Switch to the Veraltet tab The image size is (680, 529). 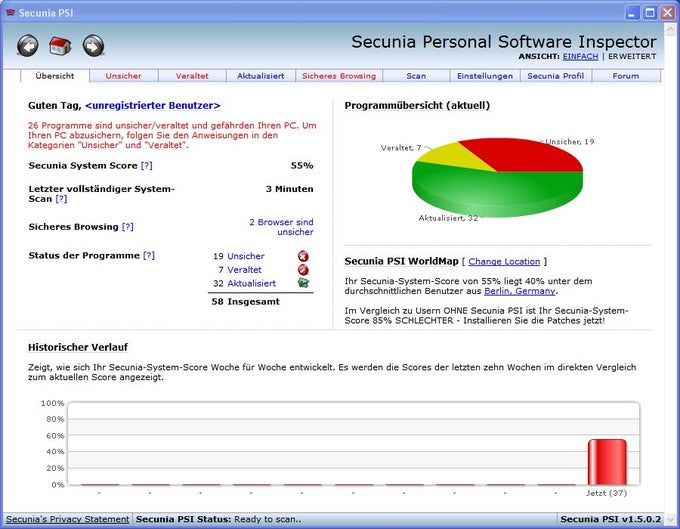pos(192,76)
